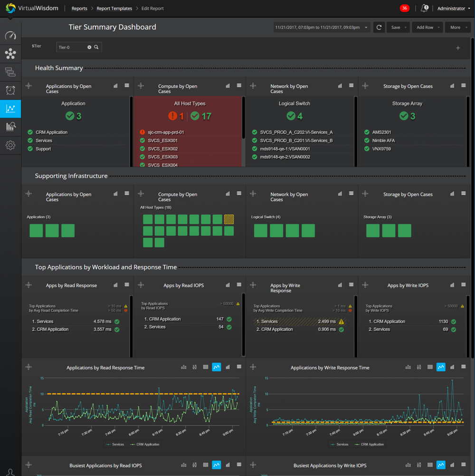475x476 pixels.
Task: Click the yellow hatched host cell in Compute by Open Cases
Action: (x=228, y=219)
